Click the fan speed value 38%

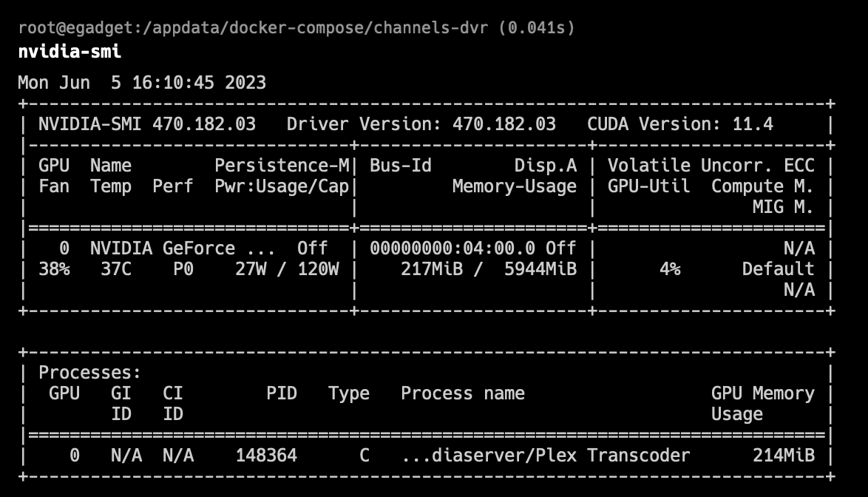click(x=54, y=268)
